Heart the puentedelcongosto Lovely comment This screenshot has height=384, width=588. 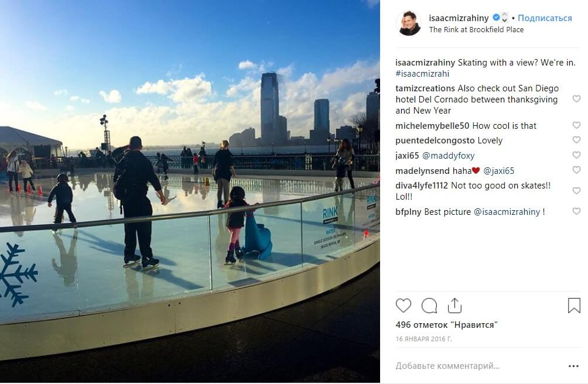(576, 140)
